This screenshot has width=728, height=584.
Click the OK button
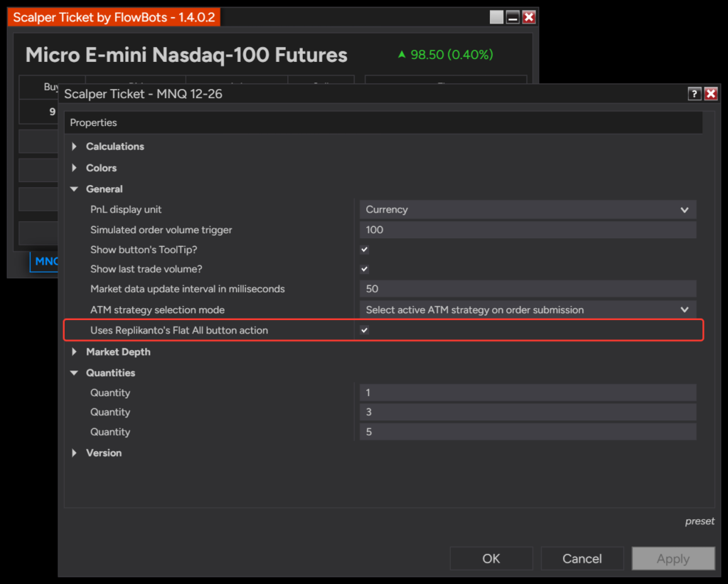pyautogui.click(x=491, y=558)
